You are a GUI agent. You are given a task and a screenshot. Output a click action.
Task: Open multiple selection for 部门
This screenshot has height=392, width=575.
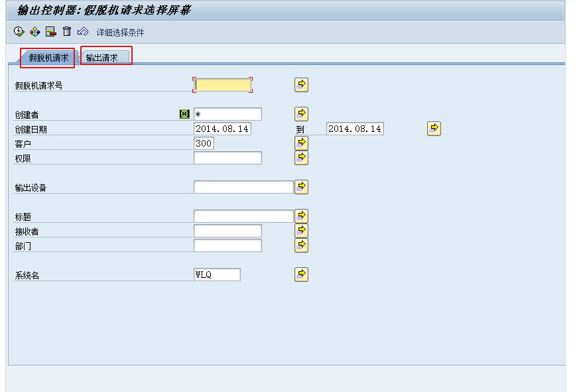point(302,245)
